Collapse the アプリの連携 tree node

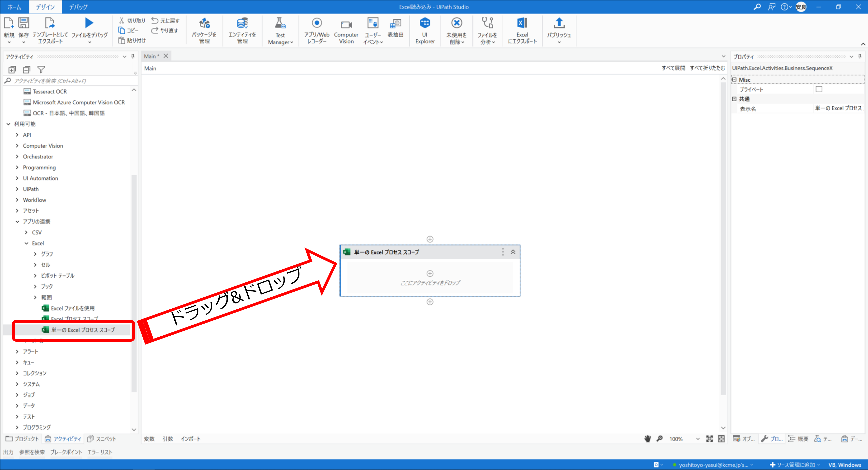click(x=17, y=222)
